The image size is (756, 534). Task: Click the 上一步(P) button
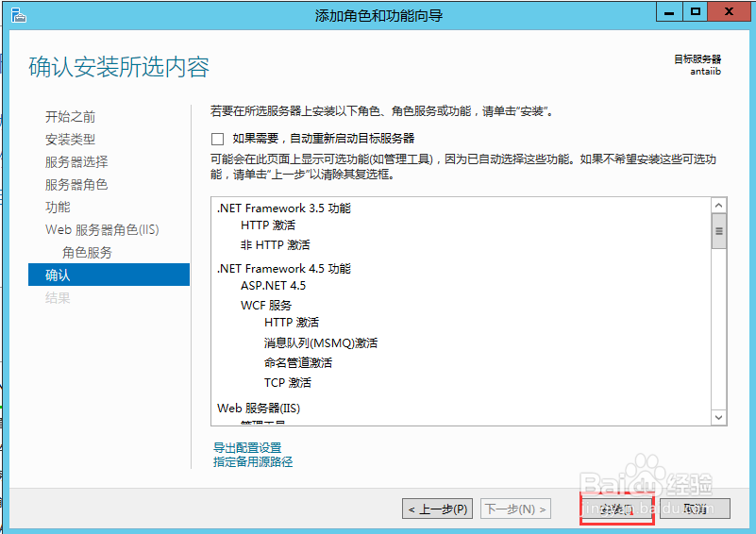pos(437,509)
